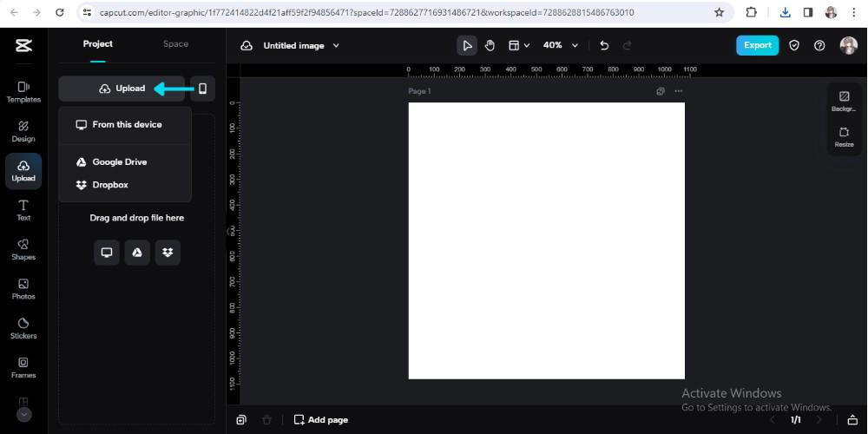Open the layout view options dropdown
Image resolution: width=868 pixels, height=434 pixels.
point(519,45)
